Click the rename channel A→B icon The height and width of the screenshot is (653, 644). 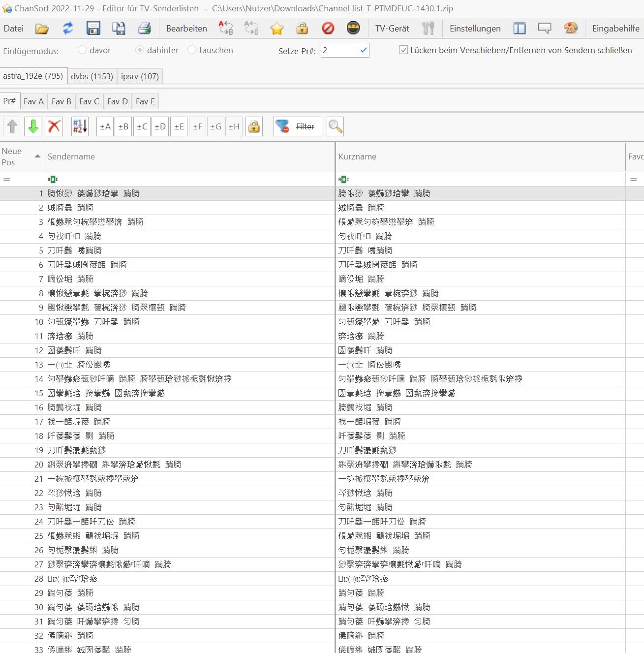click(226, 29)
